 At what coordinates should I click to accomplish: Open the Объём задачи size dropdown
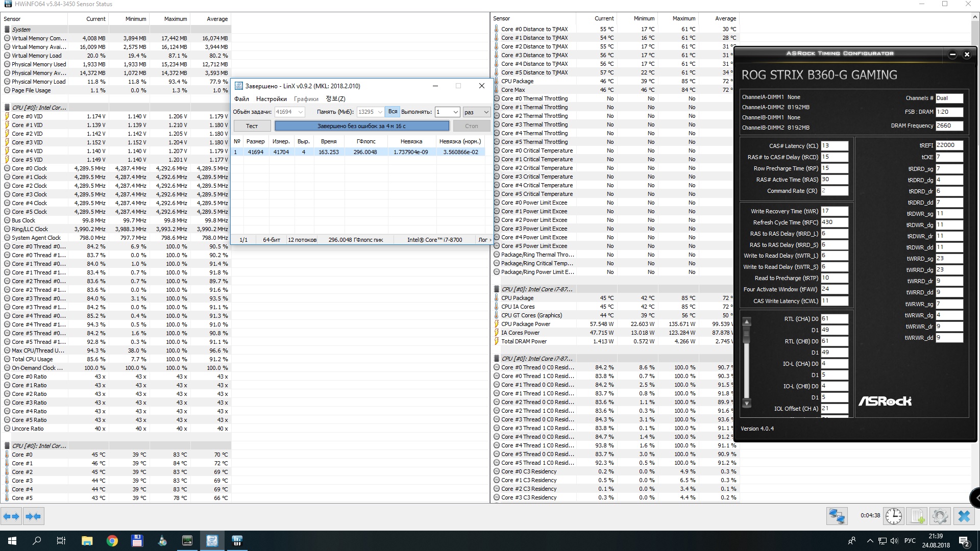(301, 112)
